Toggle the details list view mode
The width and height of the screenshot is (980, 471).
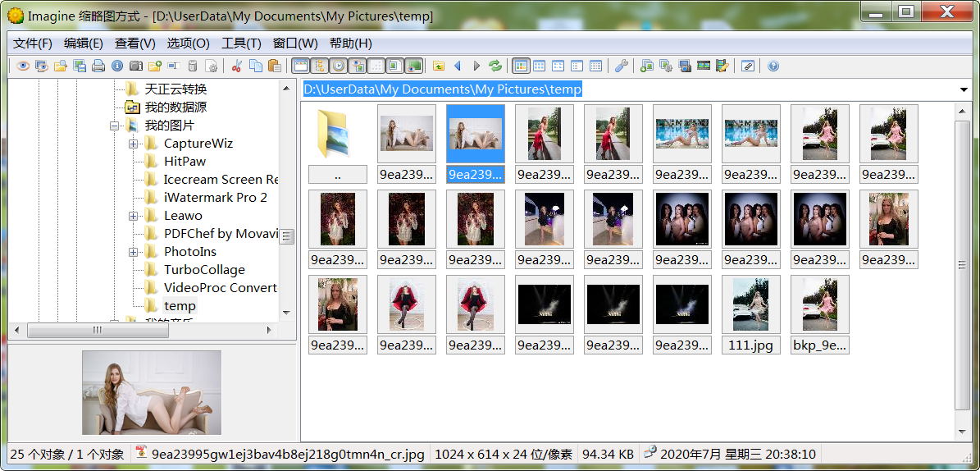coord(596,66)
